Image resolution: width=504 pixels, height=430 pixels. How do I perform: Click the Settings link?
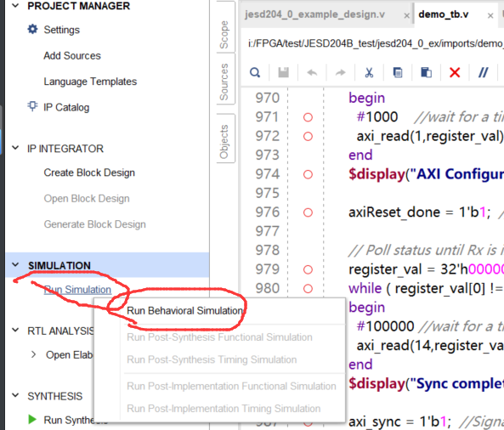coord(62,30)
